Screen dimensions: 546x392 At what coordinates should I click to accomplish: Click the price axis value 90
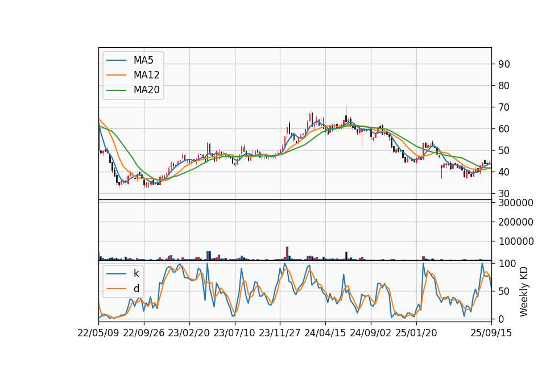pyautogui.click(x=504, y=64)
